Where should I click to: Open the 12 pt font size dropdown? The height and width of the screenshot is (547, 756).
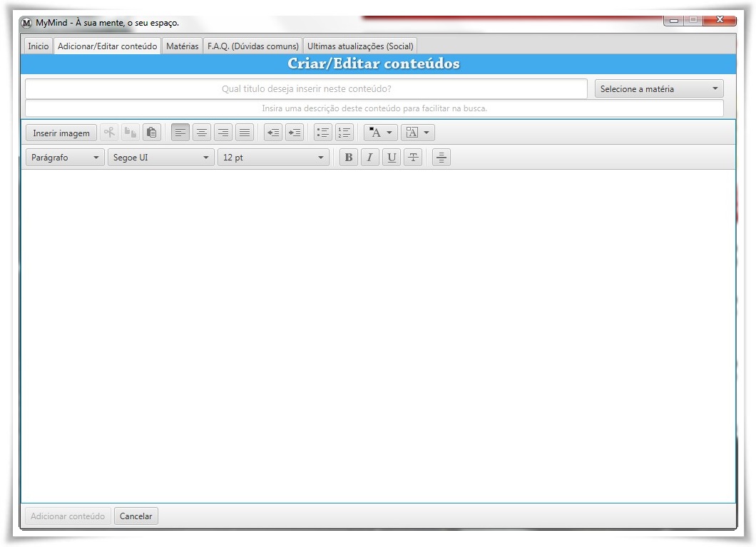pyautogui.click(x=273, y=158)
